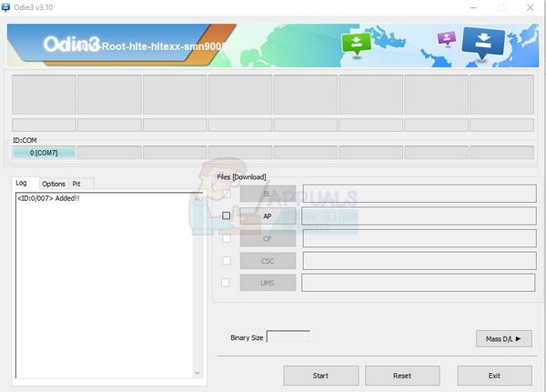Select the 0:[COM7] port box
This screenshot has width=546, height=392.
click(x=44, y=153)
